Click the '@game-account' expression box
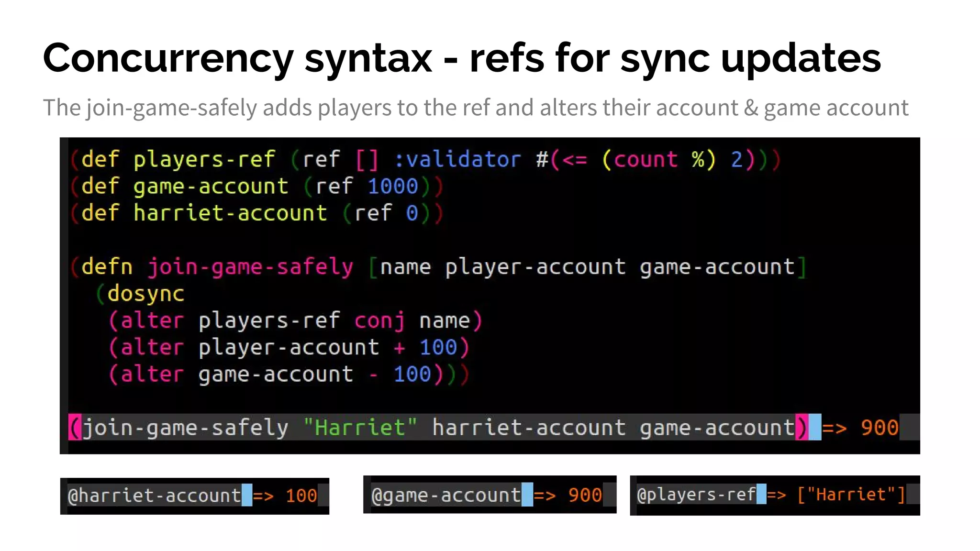Image resolution: width=980 pixels, height=551 pixels. [445, 495]
